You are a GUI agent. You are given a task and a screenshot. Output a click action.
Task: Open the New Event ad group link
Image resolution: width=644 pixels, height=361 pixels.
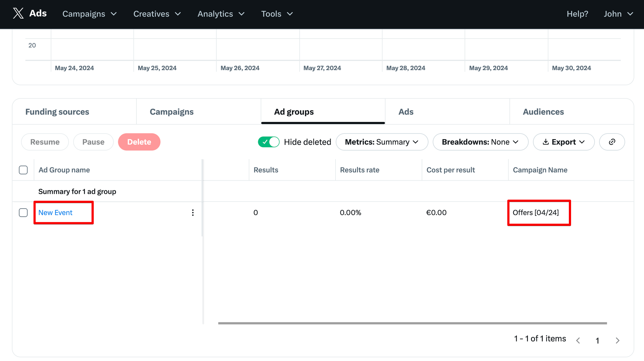[x=55, y=213]
